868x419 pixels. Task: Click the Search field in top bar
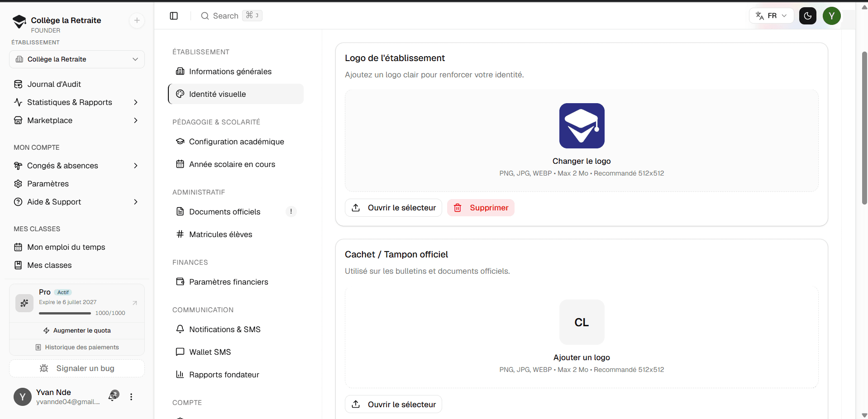pyautogui.click(x=231, y=16)
